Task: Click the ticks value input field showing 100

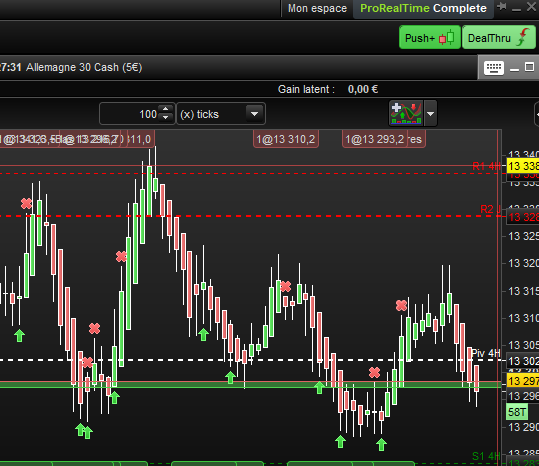Action: 130,114
